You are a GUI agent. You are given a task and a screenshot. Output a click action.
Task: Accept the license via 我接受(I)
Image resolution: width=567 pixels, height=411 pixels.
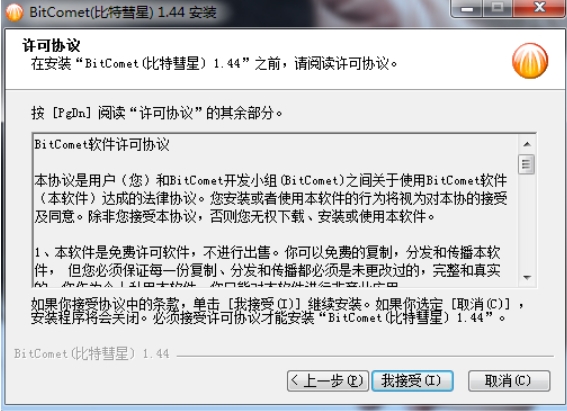click(x=412, y=381)
